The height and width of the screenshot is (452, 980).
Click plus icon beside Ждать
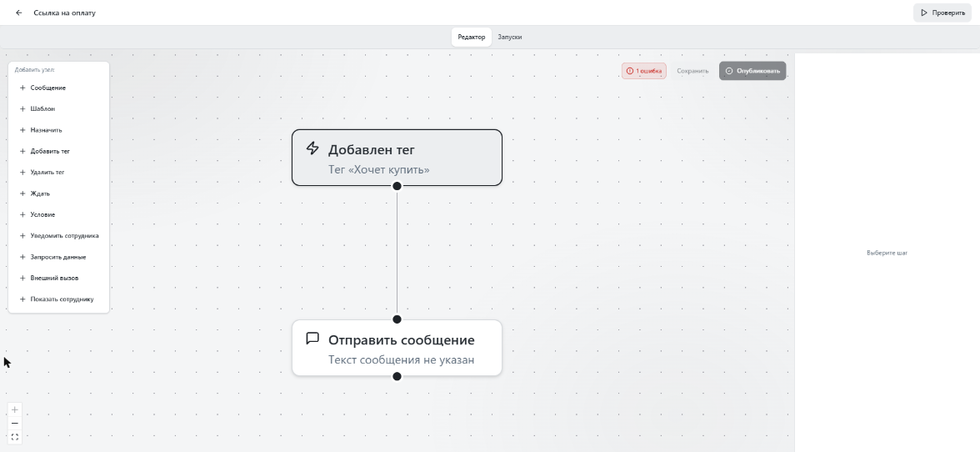22,193
